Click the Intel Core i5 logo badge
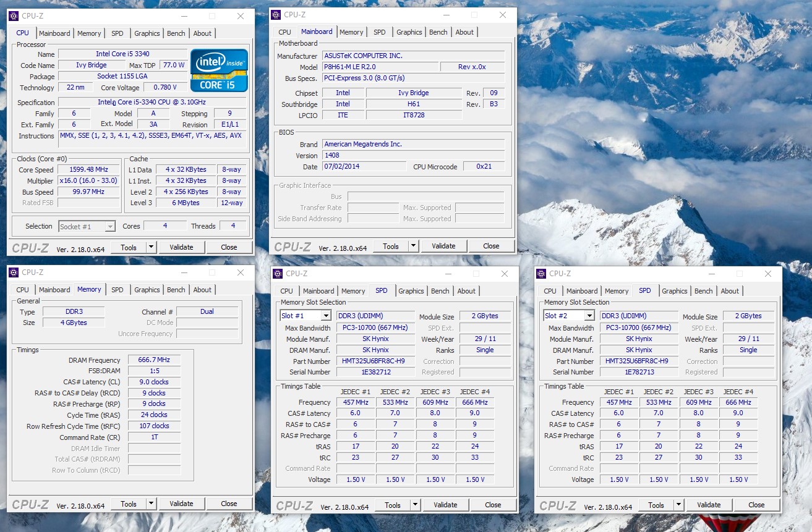 [219, 70]
